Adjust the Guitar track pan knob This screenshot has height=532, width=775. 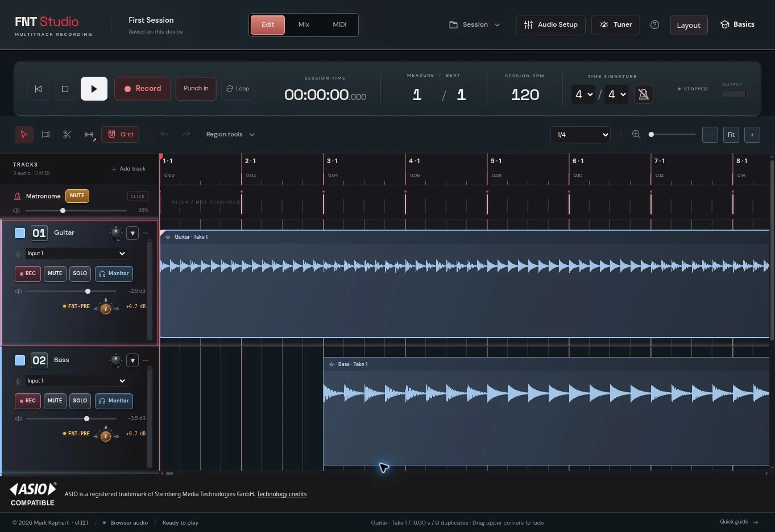(x=116, y=232)
